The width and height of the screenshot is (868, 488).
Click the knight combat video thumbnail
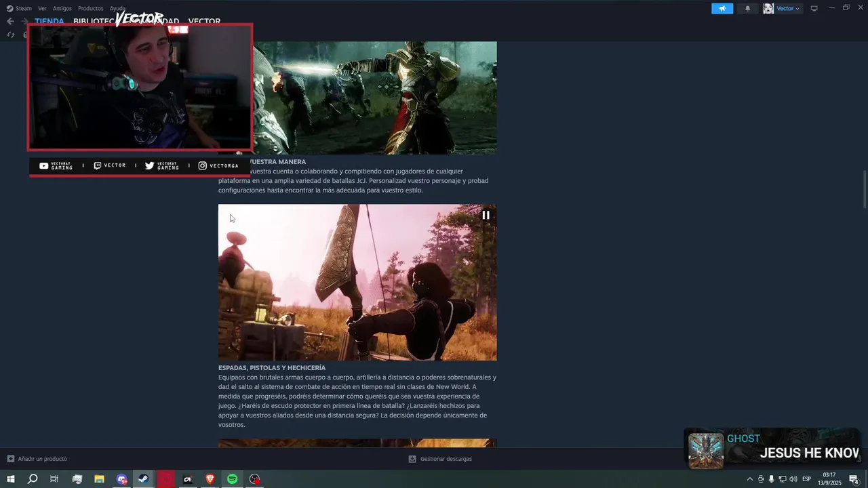(374, 98)
